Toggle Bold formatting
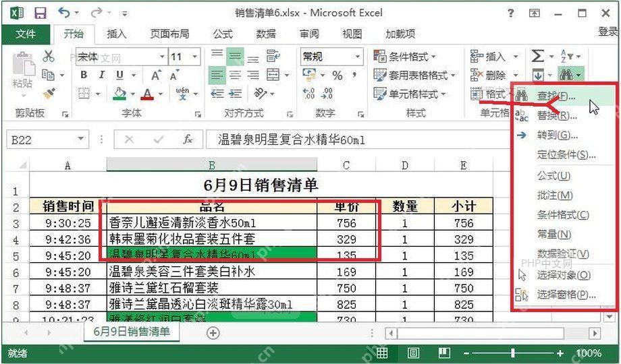The height and width of the screenshot is (364, 621). point(84,75)
